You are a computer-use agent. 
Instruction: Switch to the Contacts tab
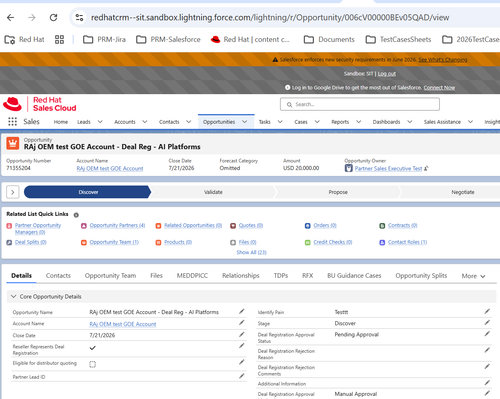click(58, 276)
